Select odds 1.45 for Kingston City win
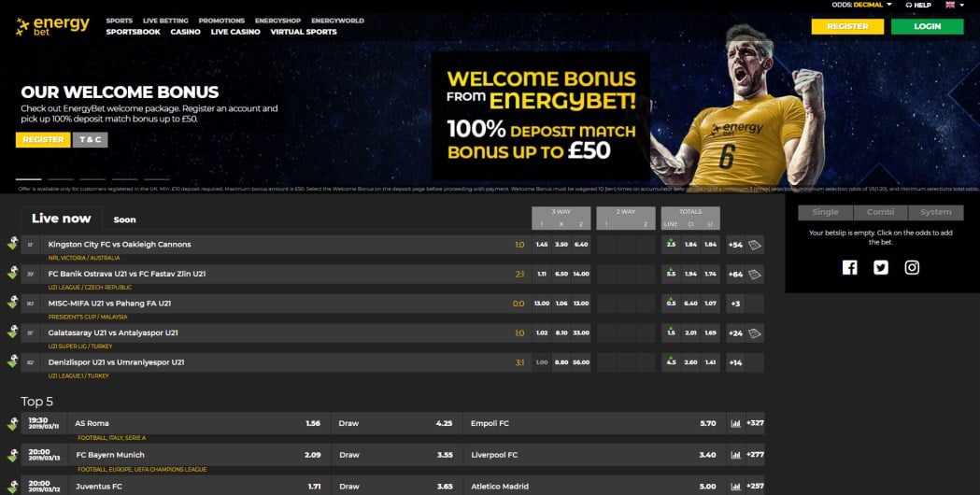Viewport: 980px width, 495px height. point(542,245)
